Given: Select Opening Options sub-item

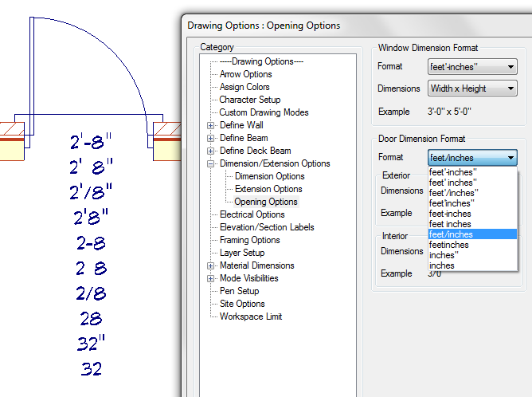Looking at the screenshot, I should [266, 202].
